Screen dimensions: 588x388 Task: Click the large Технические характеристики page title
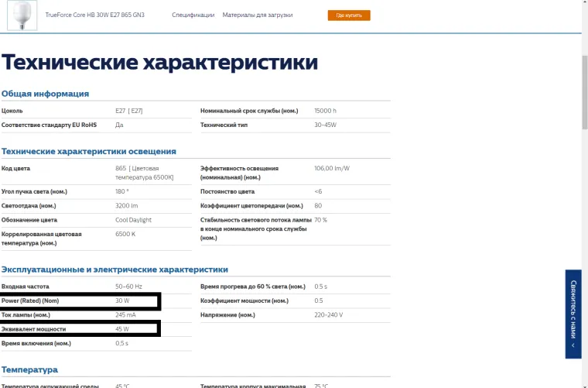(x=159, y=62)
